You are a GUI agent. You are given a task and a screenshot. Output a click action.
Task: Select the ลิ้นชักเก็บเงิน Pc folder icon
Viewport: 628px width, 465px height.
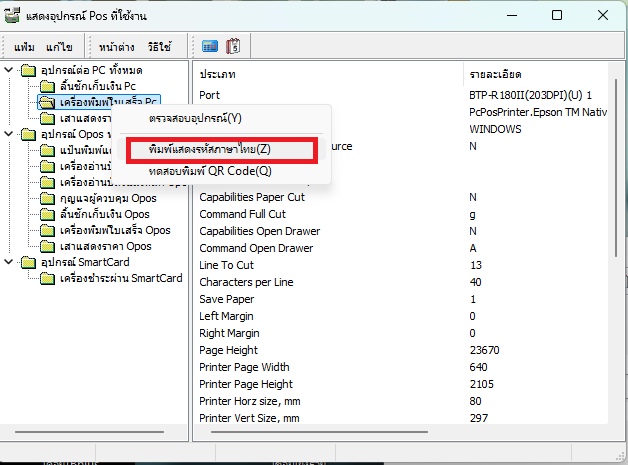pos(47,86)
